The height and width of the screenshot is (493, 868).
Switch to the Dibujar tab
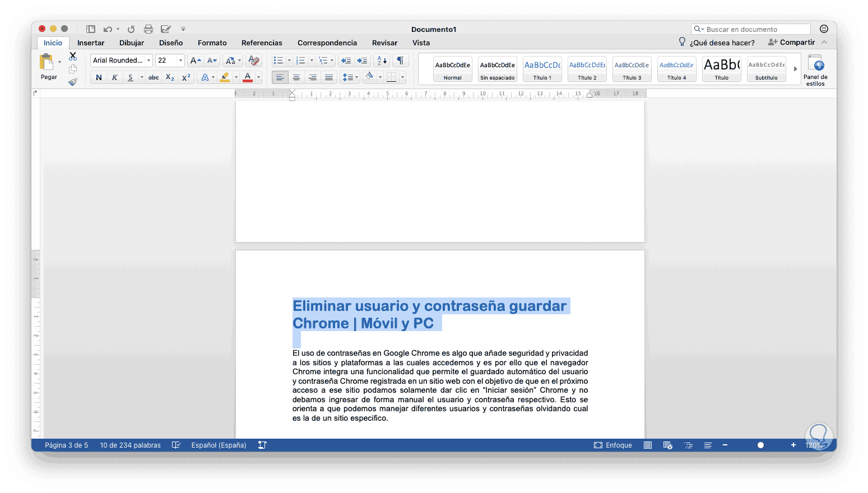[132, 43]
